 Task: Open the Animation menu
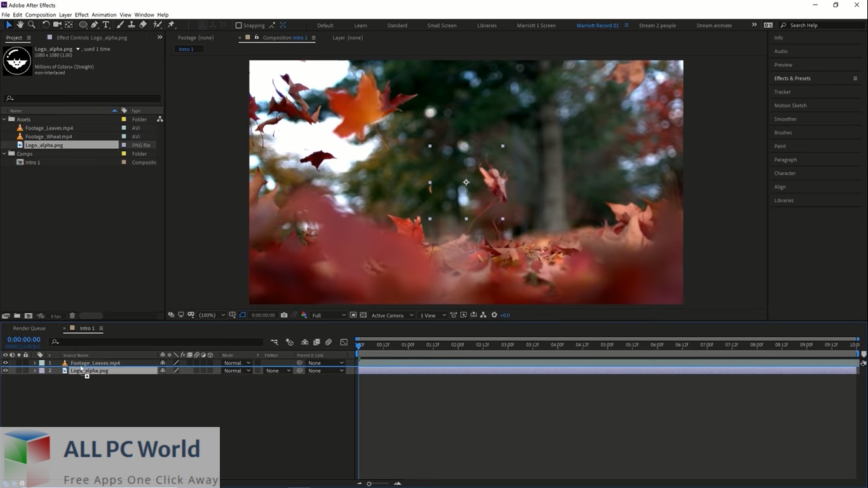[104, 15]
